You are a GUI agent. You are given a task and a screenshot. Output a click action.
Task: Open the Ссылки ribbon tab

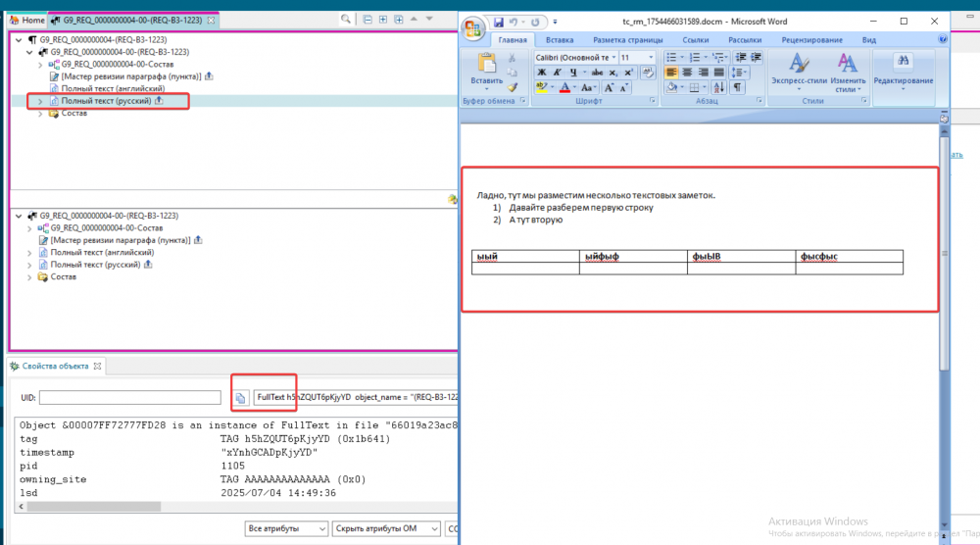(x=695, y=40)
